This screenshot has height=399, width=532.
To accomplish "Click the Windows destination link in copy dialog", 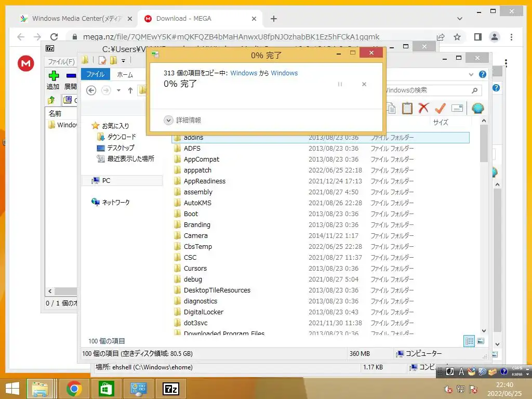I will click(x=284, y=73).
